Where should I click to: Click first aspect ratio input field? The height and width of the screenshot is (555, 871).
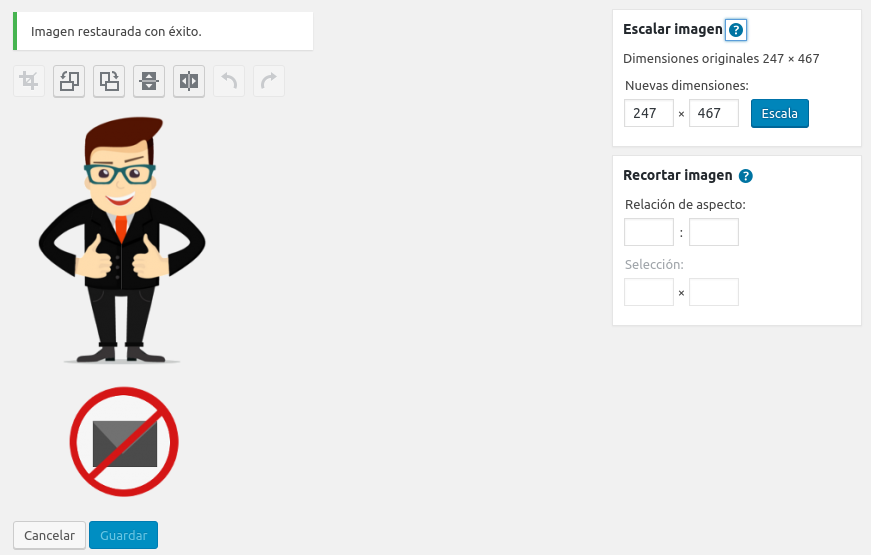(x=649, y=232)
